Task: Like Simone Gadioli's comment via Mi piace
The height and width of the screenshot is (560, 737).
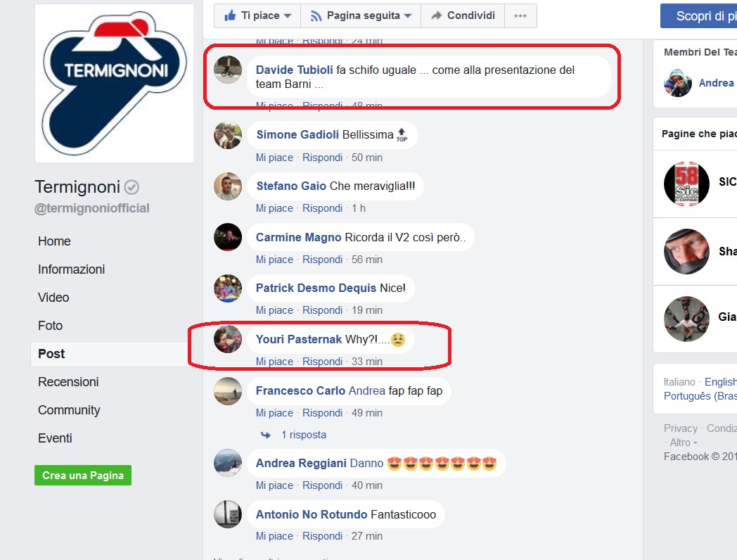Action: pyautogui.click(x=274, y=158)
